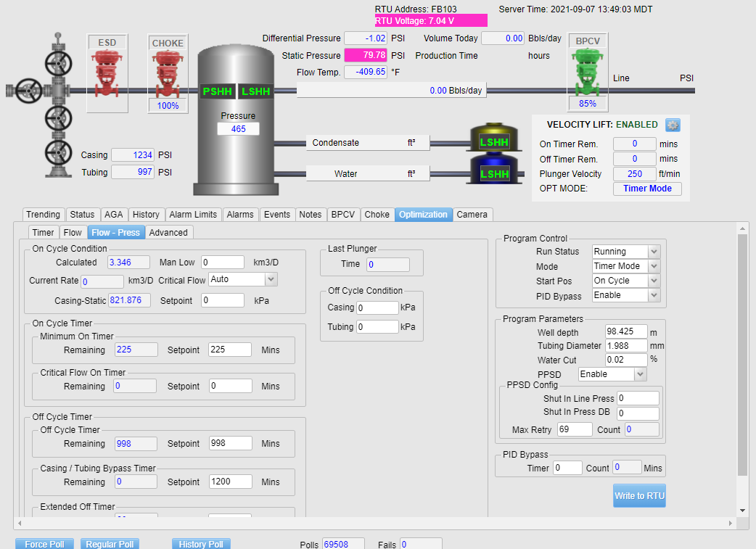Viewport: 756px width, 549px height.
Task: Click the blue water tank icon
Action: click(493, 169)
